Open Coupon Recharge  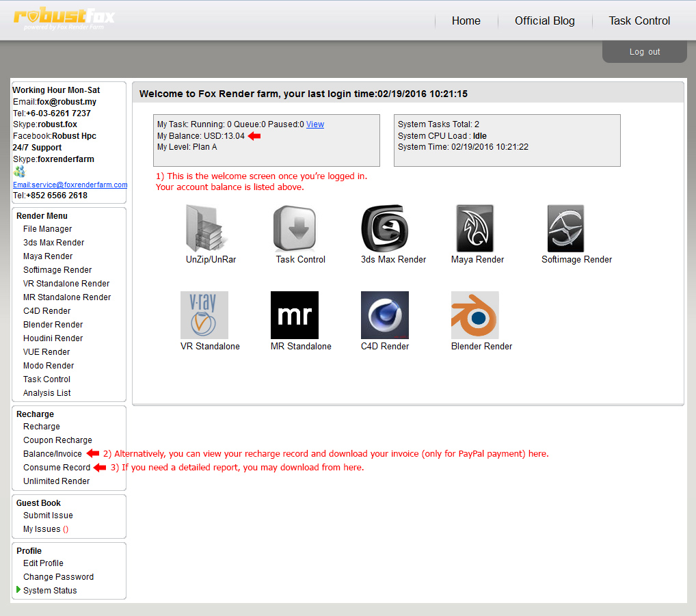click(57, 440)
